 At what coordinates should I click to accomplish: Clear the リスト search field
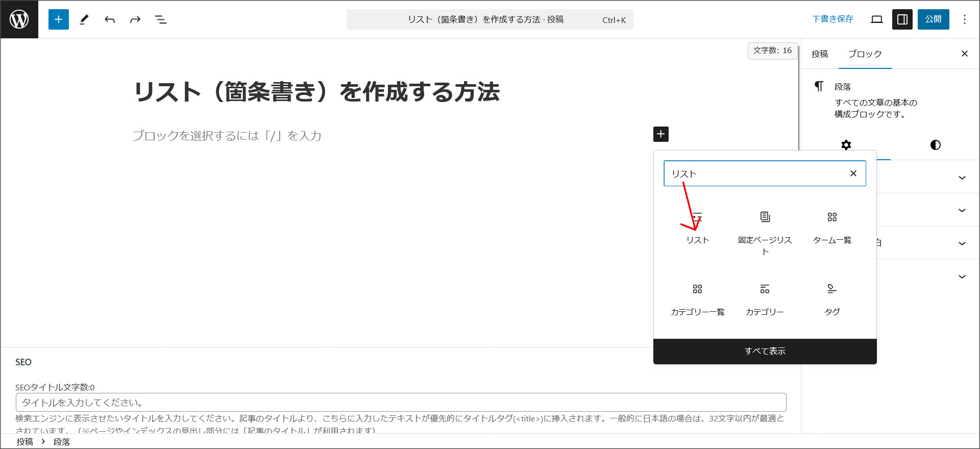[853, 173]
